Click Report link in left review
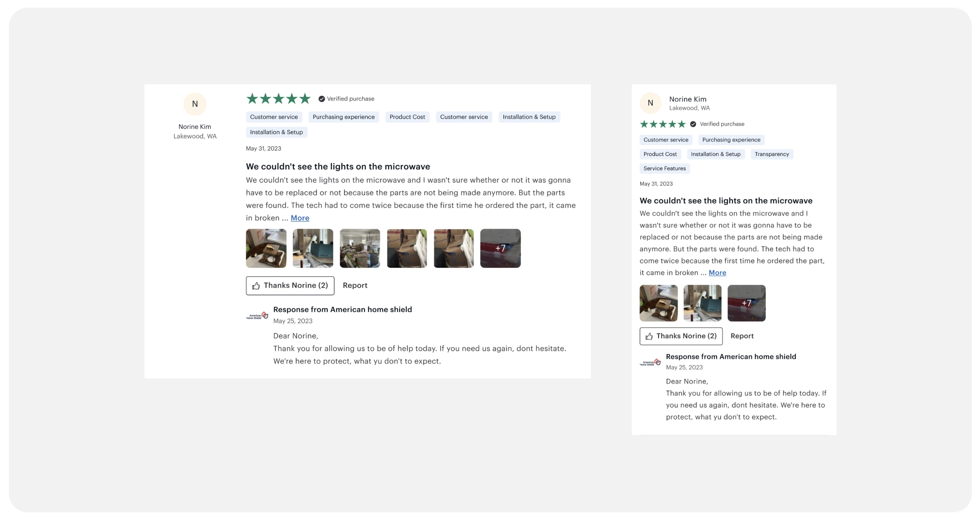Viewport: 980px width, 520px height. [x=355, y=286]
